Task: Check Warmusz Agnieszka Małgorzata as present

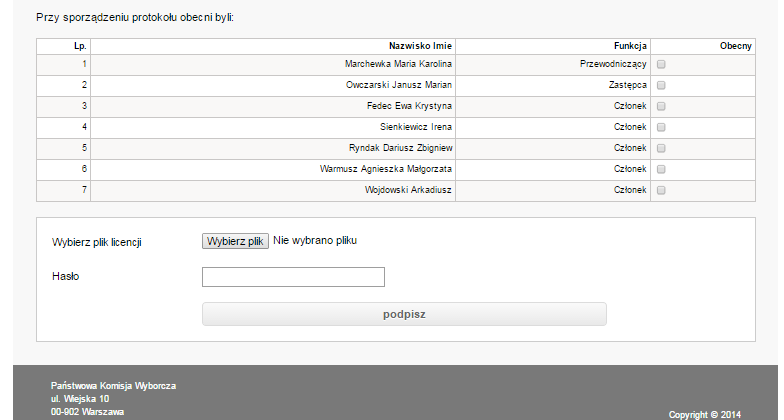Action: click(x=661, y=169)
